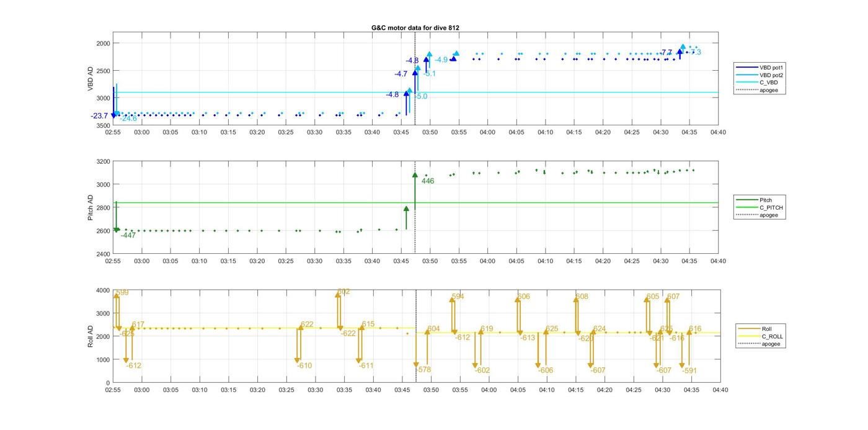Click the "-24.6" VBD data label

[x=128, y=119]
